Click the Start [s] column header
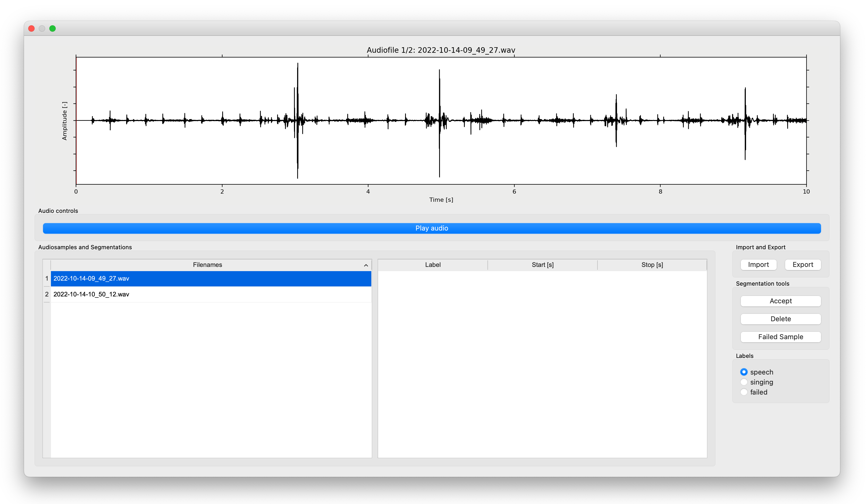 (543, 264)
